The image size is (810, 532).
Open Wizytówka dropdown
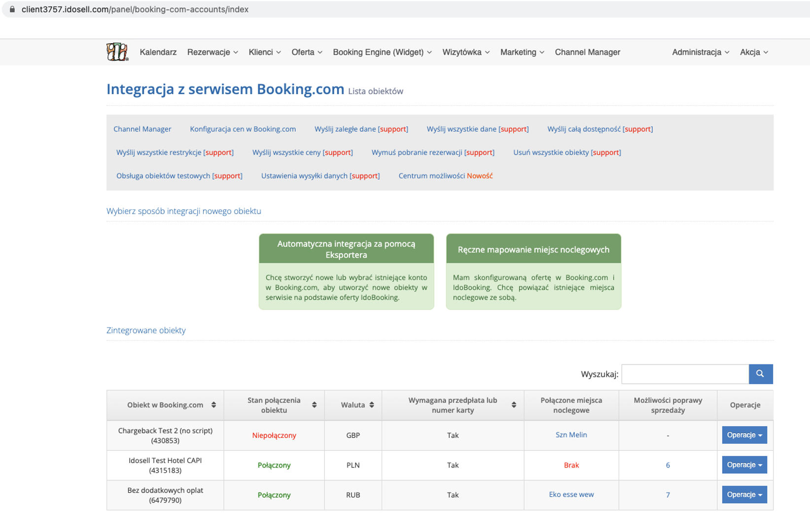[466, 52]
